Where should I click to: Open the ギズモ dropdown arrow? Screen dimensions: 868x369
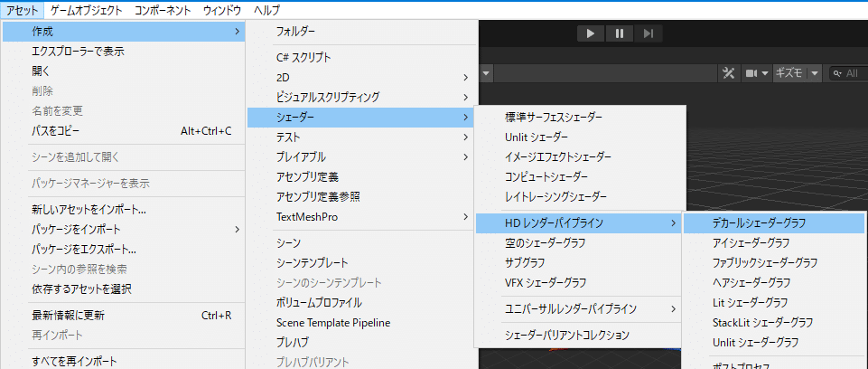(815, 73)
